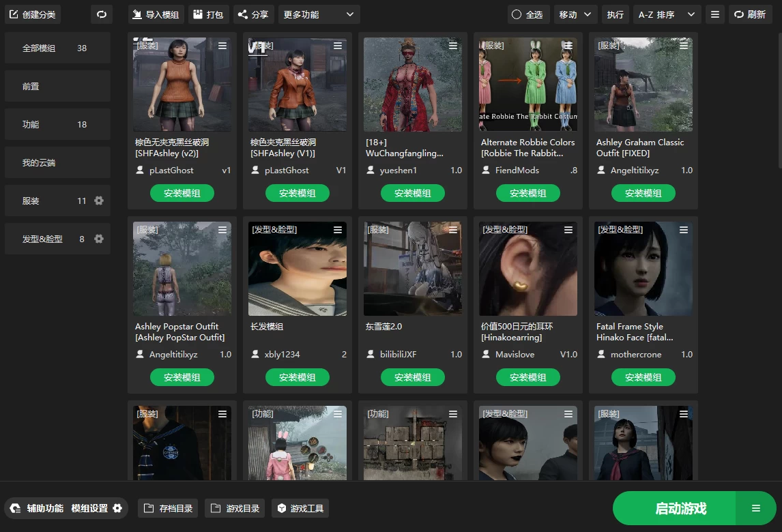Image resolution: width=782 pixels, height=532 pixels.
Task: Install the 长发模组 mod
Action: pyautogui.click(x=297, y=377)
